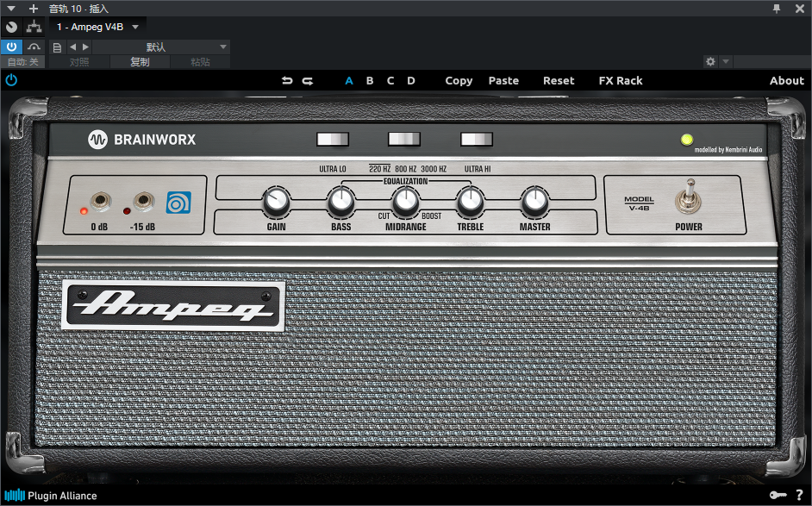Open the preset file menu icon

58,47
